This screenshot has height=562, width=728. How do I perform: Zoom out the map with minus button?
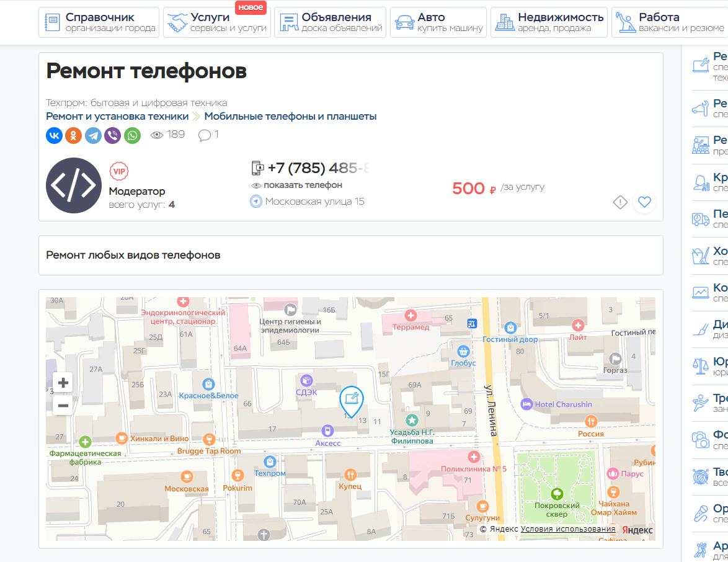(63, 406)
